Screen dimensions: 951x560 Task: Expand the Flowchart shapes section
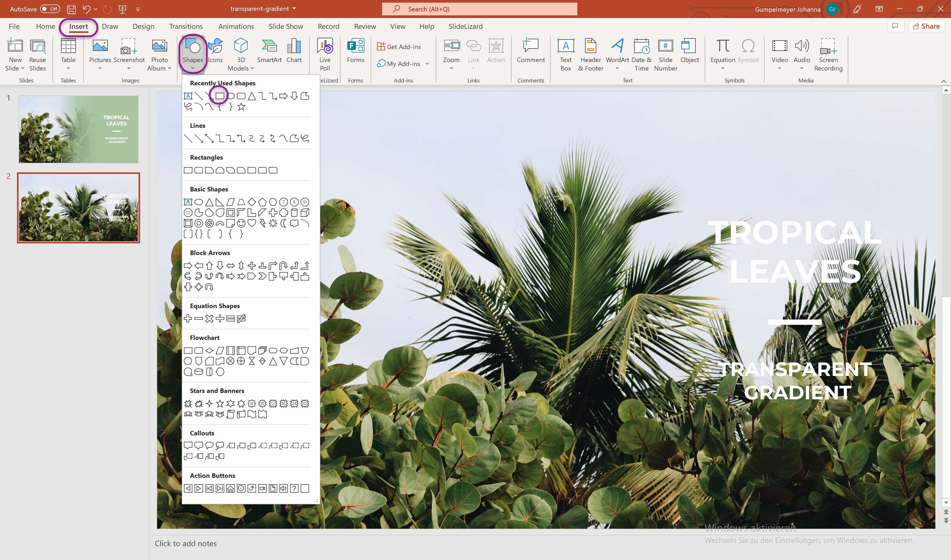(204, 337)
